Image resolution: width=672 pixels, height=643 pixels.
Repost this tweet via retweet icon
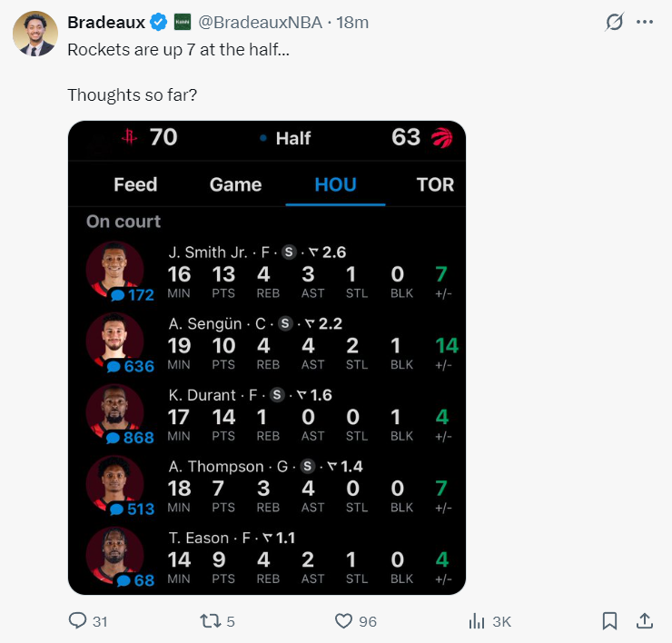coord(208,621)
